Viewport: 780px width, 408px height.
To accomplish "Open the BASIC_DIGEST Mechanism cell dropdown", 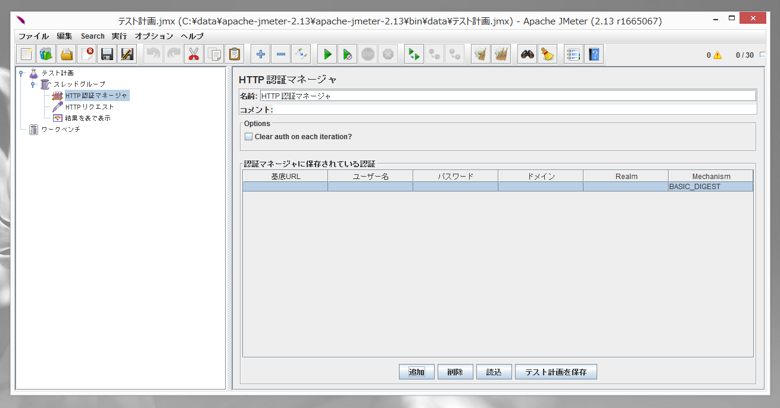I will click(x=710, y=187).
